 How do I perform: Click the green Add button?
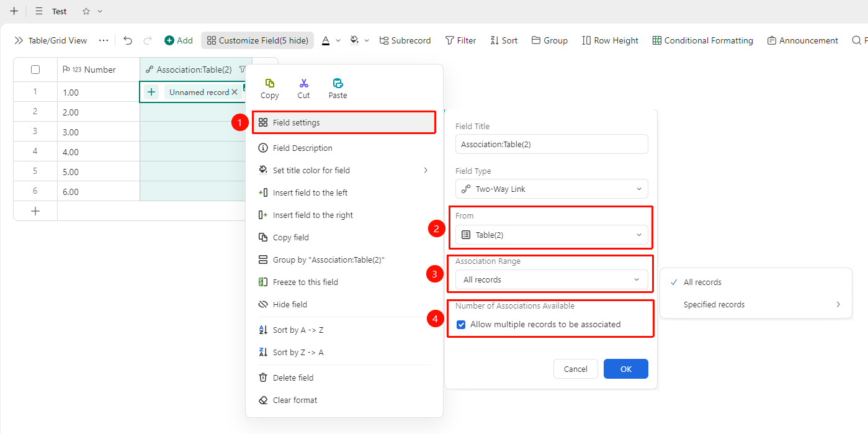pyautogui.click(x=179, y=40)
